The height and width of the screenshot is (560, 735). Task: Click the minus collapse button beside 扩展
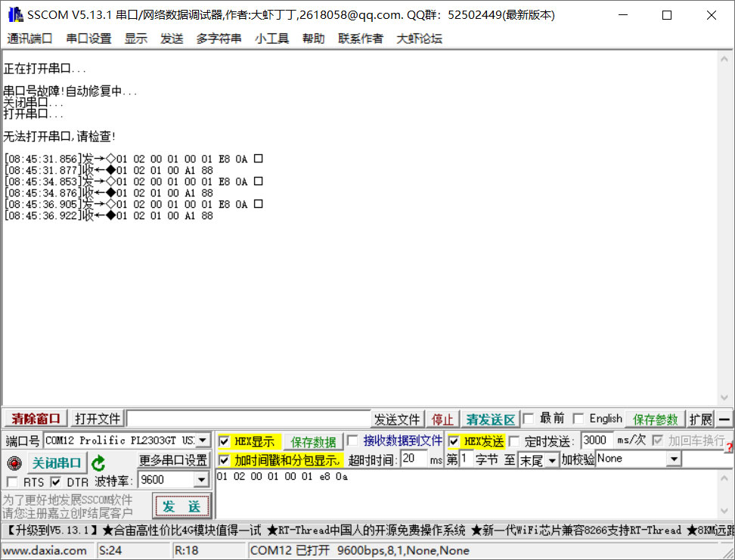pos(724,419)
